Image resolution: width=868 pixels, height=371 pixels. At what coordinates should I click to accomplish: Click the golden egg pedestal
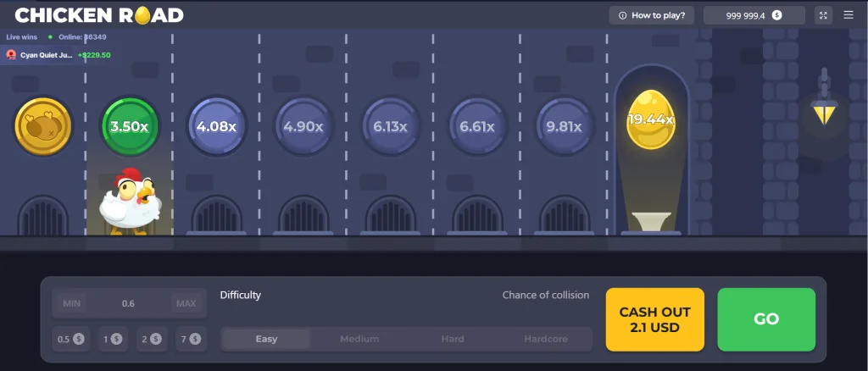(651, 222)
